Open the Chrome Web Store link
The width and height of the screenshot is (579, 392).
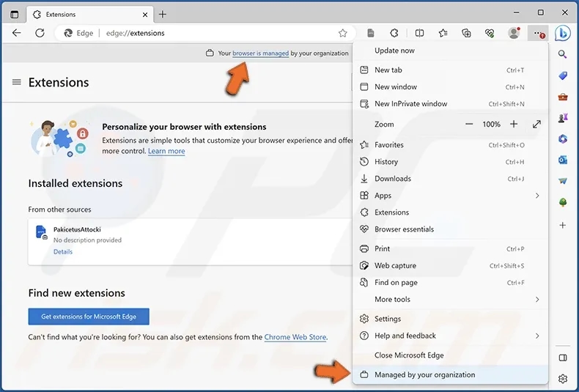[295, 337]
